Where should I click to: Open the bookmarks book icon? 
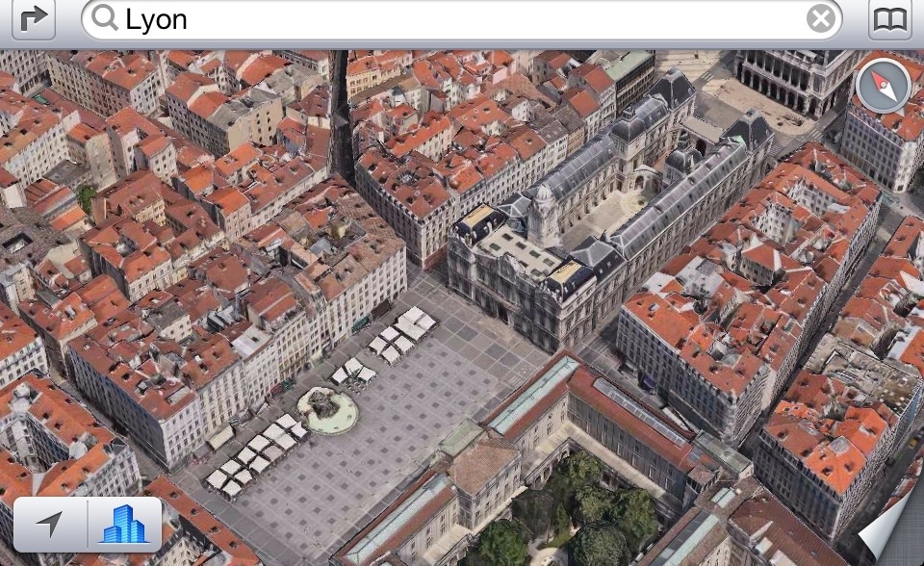pyautogui.click(x=889, y=19)
